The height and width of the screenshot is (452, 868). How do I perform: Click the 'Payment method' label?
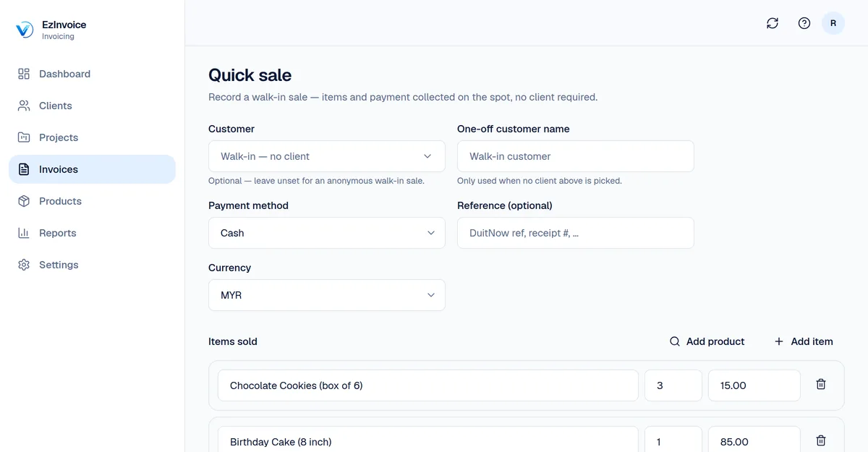tap(248, 205)
